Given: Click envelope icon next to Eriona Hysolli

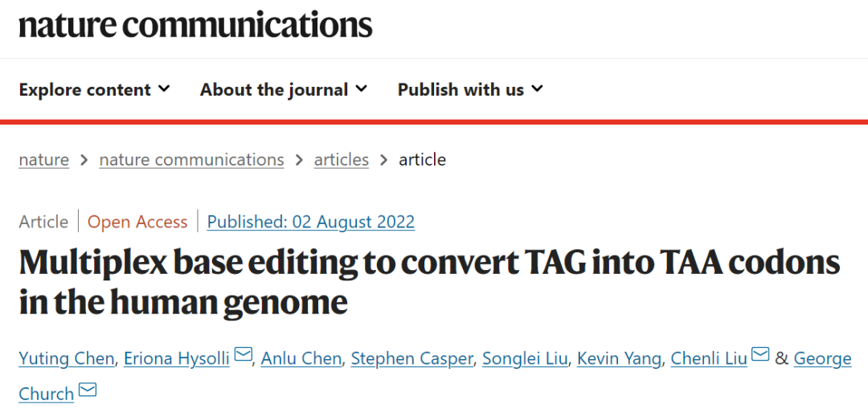Looking at the screenshot, I should [x=243, y=356].
